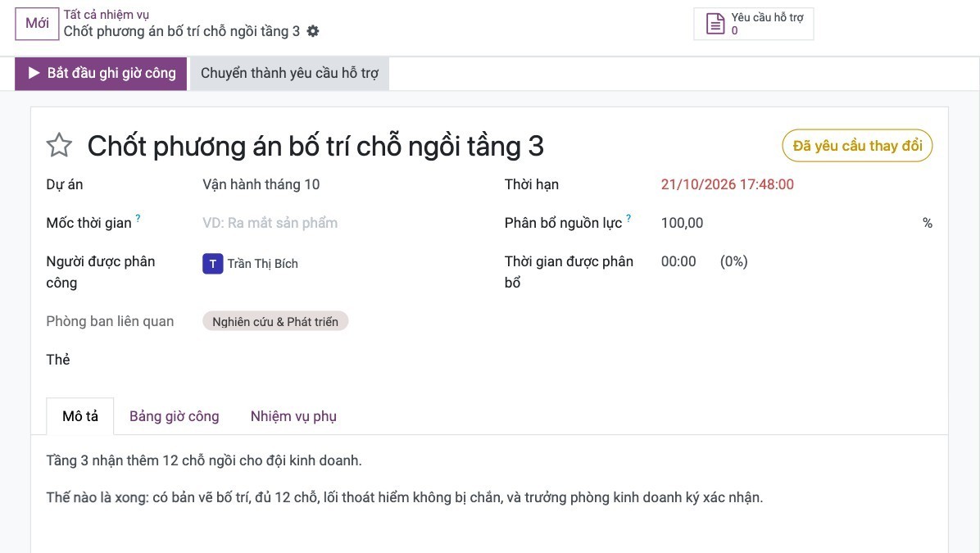Image resolution: width=980 pixels, height=553 pixels.
Task: Click the play icon on timer button
Action: [x=34, y=73]
